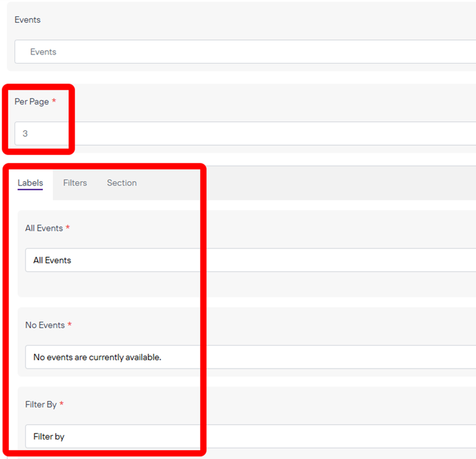Click the 'Per Page' field label

32,101
